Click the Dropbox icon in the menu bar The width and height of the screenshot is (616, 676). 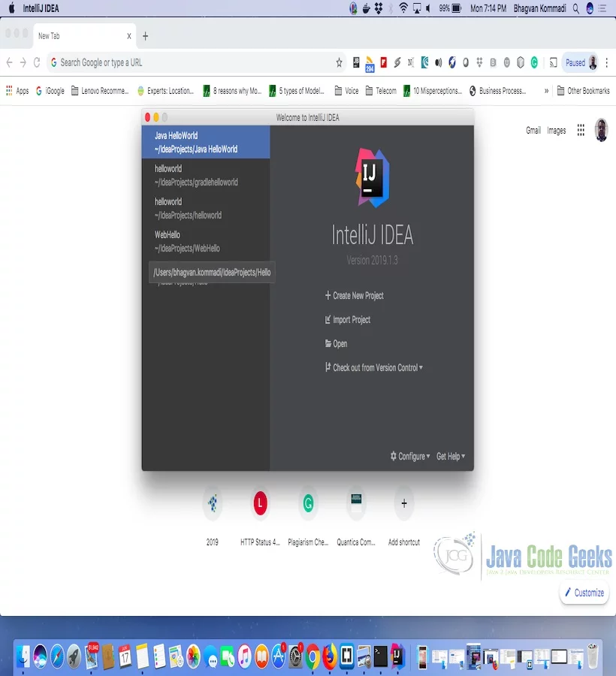coord(379,8)
